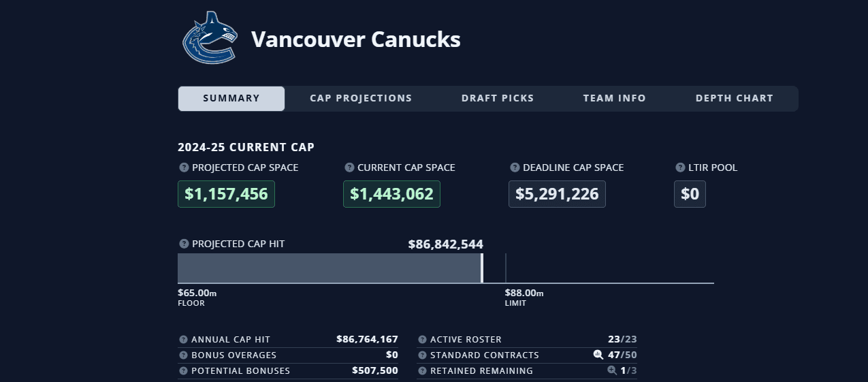Switch to the Draft Picks tab
The width and height of the screenshot is (868, 382).
(498, 99)
